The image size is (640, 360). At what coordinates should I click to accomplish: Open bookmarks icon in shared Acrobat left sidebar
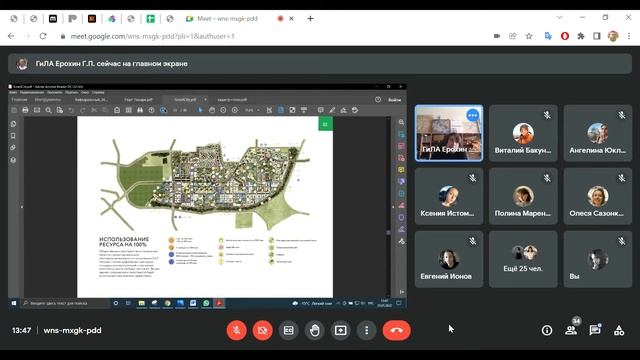coord(13,136)
